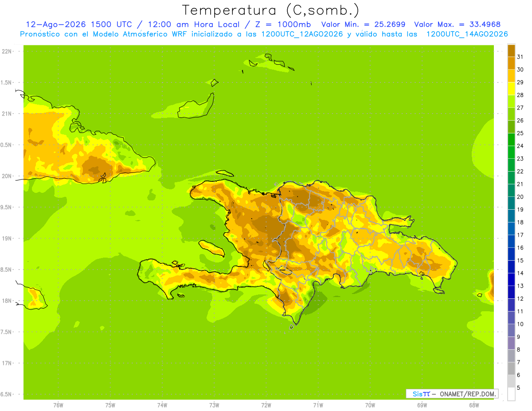Click the colorbar label 10
This screenshot has width=532, height=411.
(x=520, y=324)
